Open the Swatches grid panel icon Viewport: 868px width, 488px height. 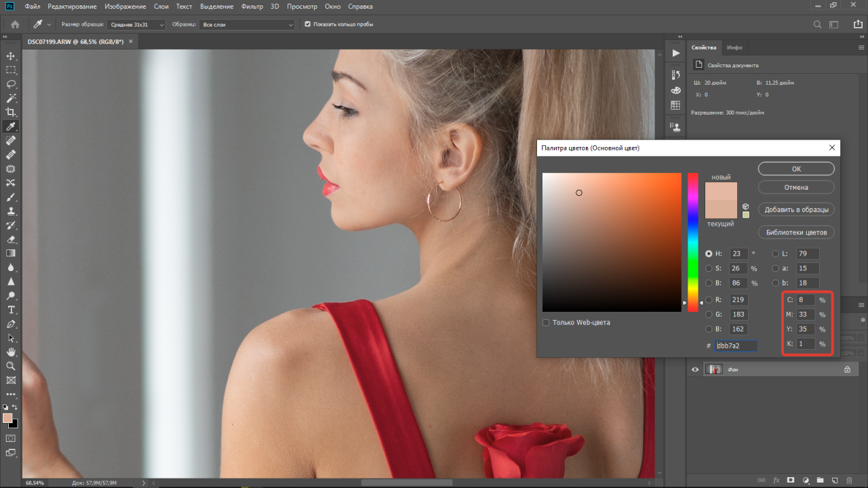point(675,105)
